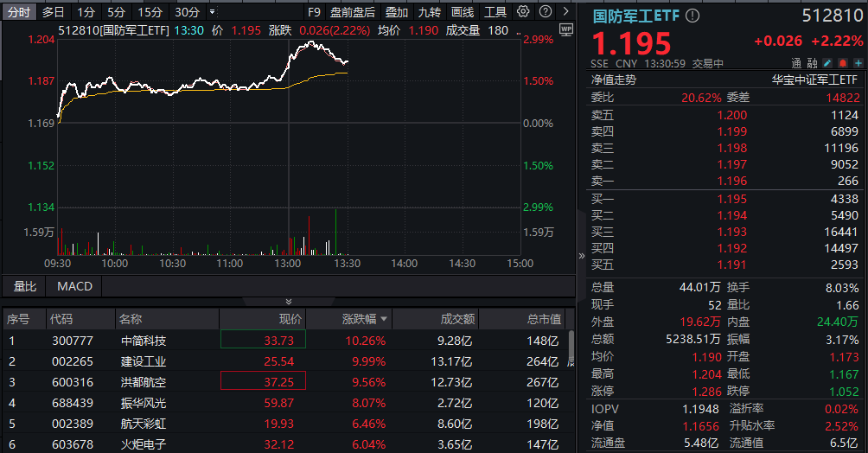The height and width of the screenshot is (453, 868).
Task: Click the 九转 indicator button
Action: click(x=429, y=11)
